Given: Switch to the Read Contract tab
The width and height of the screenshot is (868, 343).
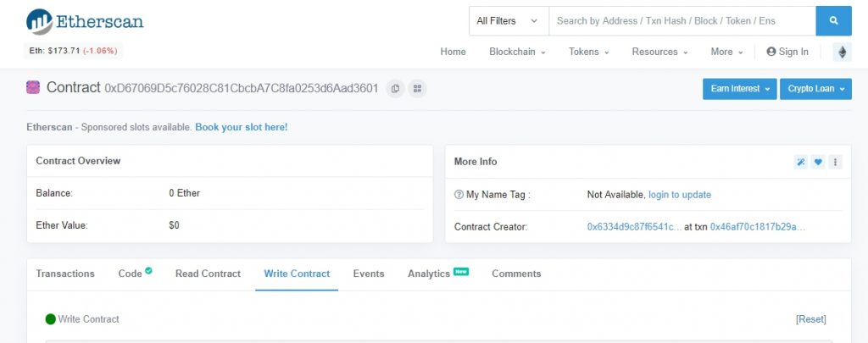Looking at the screenshot, I should [208, 274].
